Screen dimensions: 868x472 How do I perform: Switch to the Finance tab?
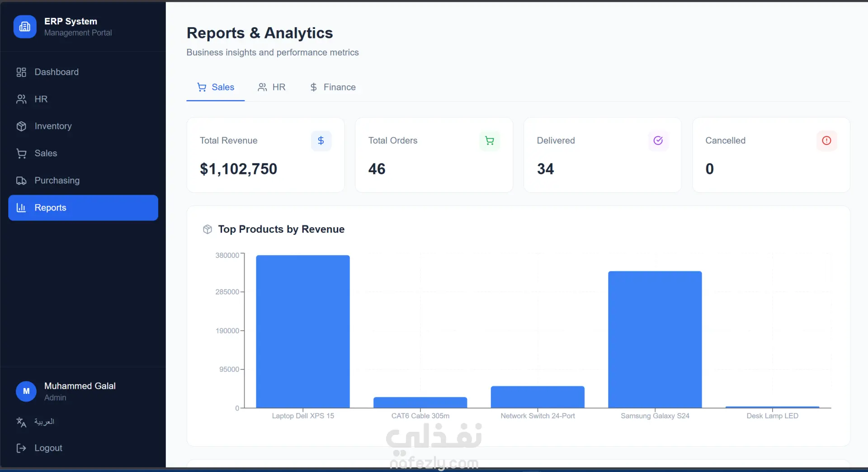point(333,87)
